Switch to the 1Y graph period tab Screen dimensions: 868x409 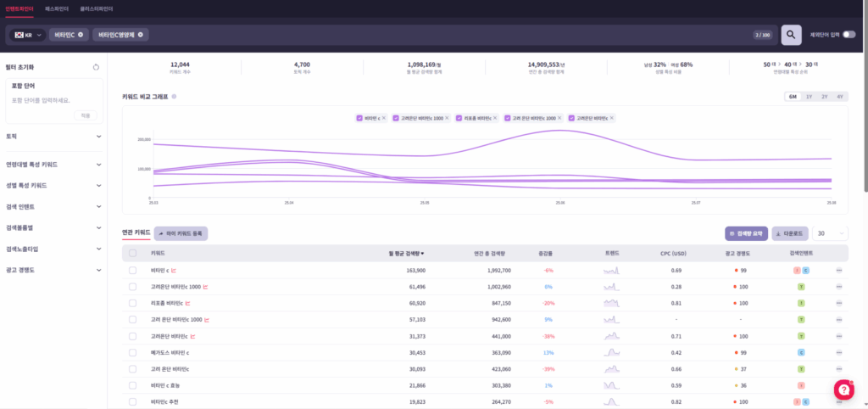click(x=810, y=97)
